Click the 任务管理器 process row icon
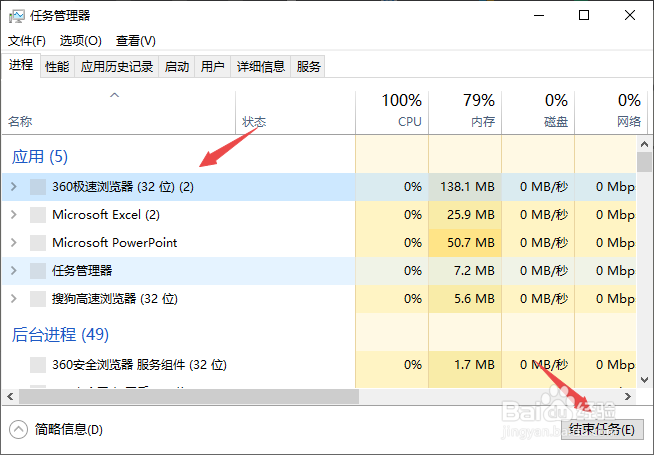This screenshot has height=455, width=654. click(38, 271)
